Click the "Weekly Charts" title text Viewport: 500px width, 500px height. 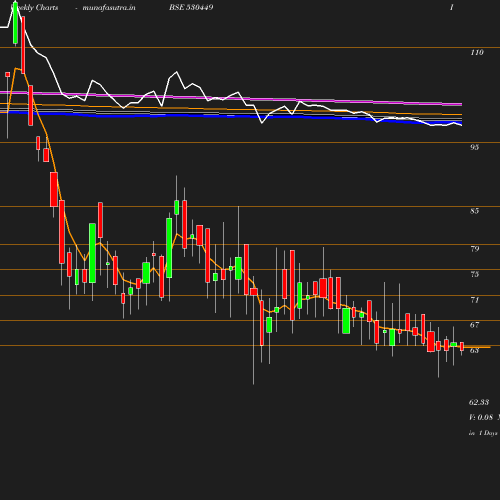point(34,7)
